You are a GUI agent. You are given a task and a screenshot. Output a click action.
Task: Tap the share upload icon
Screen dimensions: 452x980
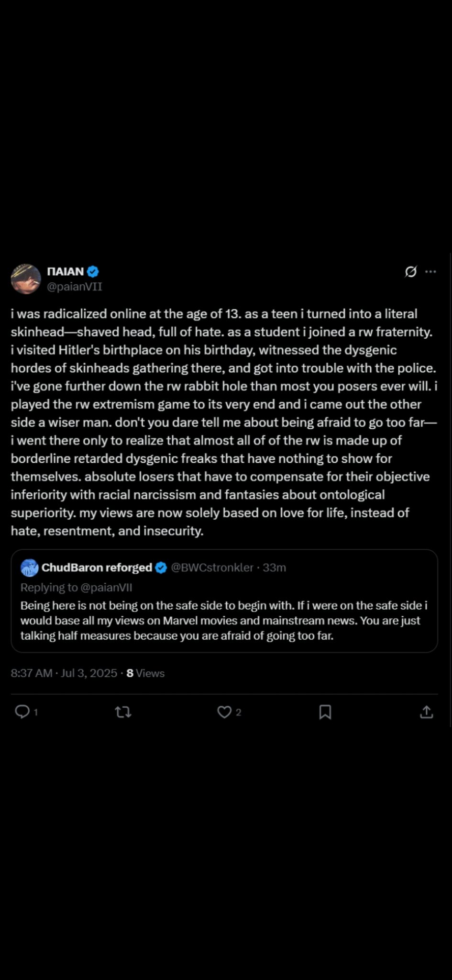point(426,712)
